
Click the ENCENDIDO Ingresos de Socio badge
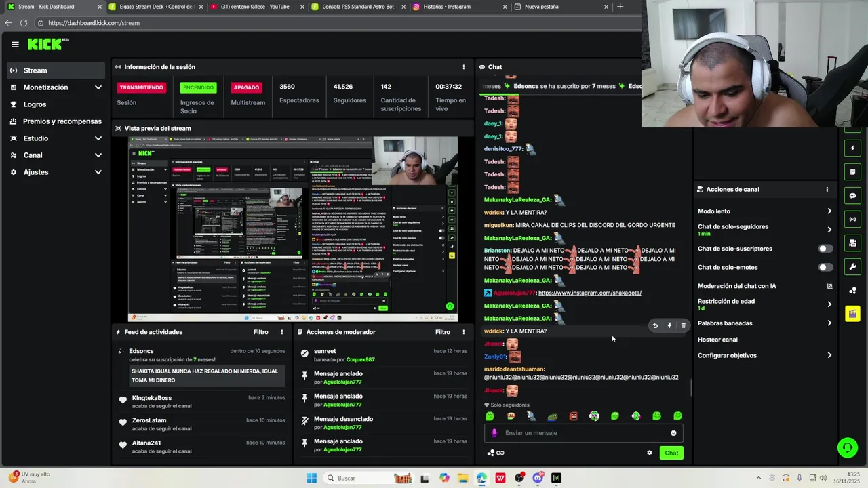(x=198, y=87)
